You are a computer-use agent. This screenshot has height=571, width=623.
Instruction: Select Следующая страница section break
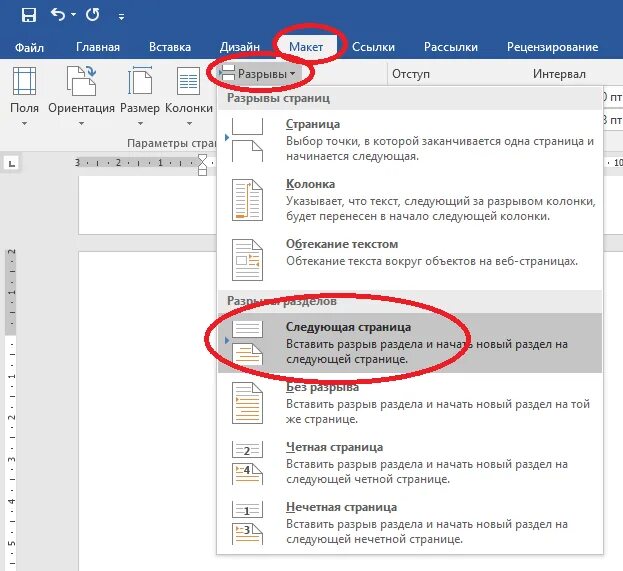410,343
